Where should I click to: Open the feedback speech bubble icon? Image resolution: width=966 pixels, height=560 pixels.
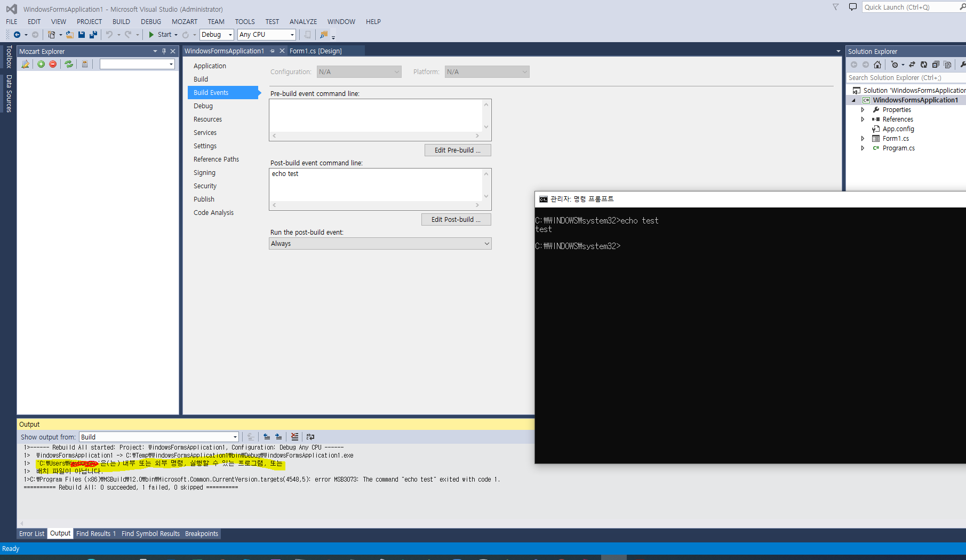pyautogui.click(x=852, y=7)
